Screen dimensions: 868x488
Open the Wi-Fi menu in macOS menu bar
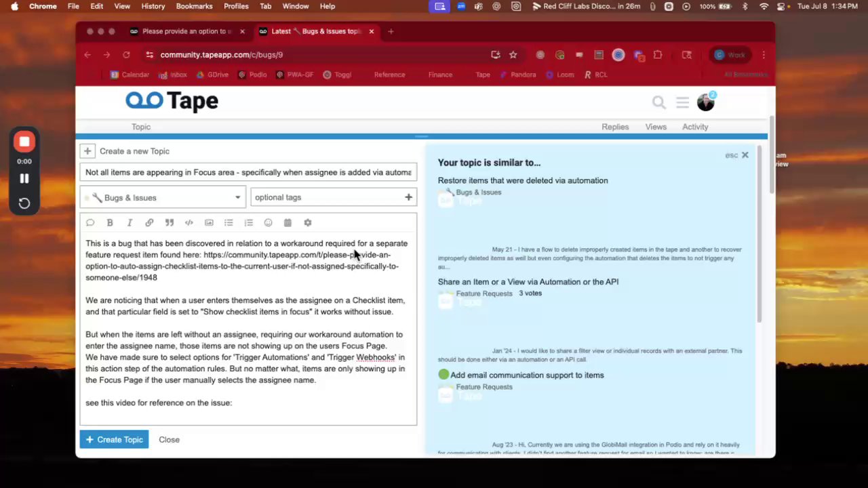tap(764, 6)
